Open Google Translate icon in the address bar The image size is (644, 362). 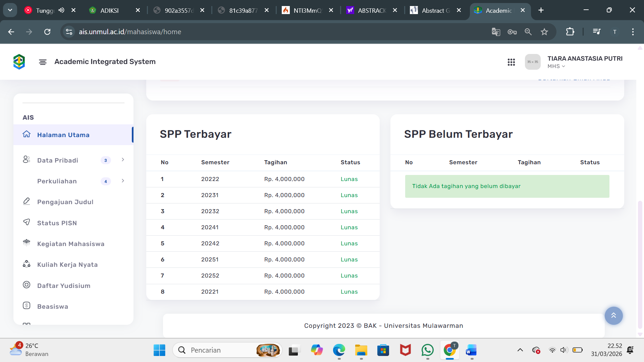[x=496, y=32]
